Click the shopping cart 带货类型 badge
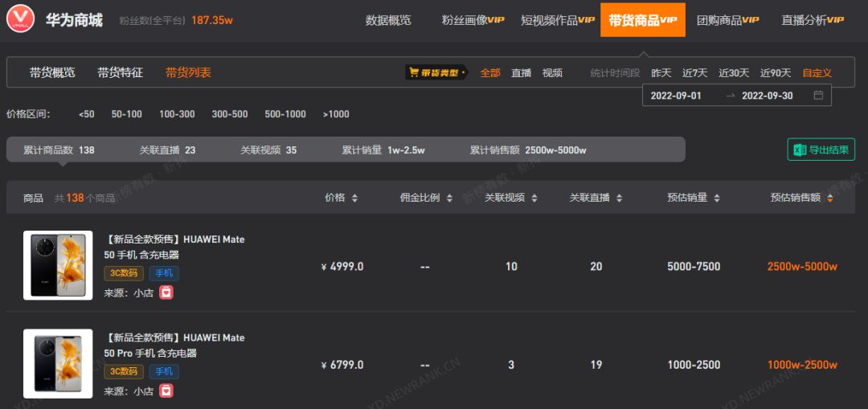This screenshot has width=868, height=409. tap(436, 72)
